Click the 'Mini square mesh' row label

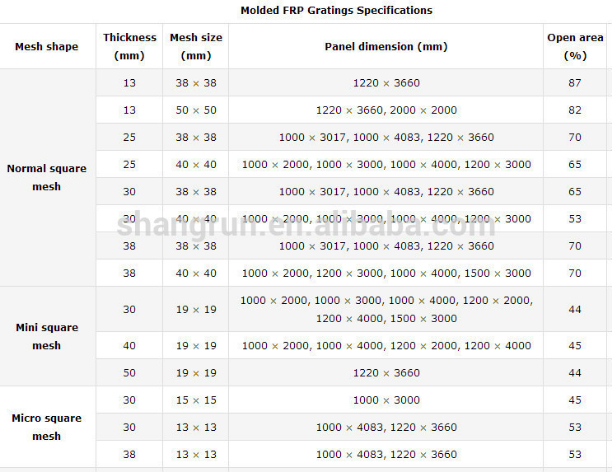[47, 336]
